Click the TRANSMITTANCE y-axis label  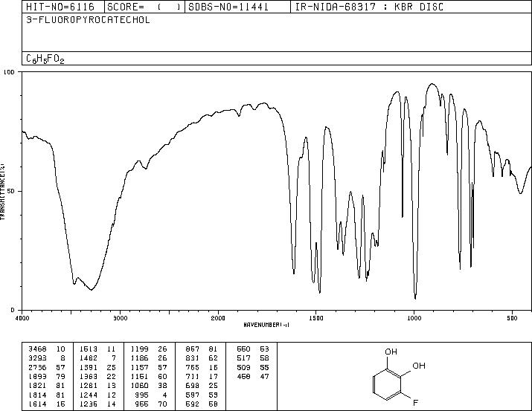(x=2, y=191)
